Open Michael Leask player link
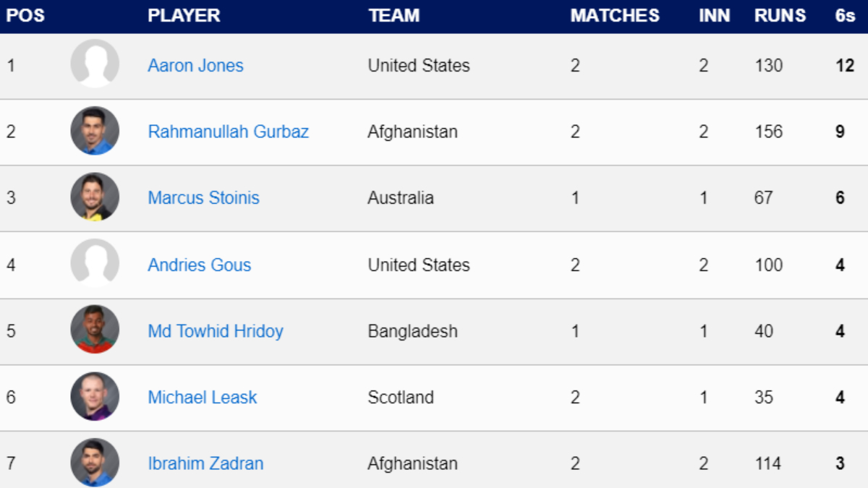This screenshot has height=488, width=868. 202,398
